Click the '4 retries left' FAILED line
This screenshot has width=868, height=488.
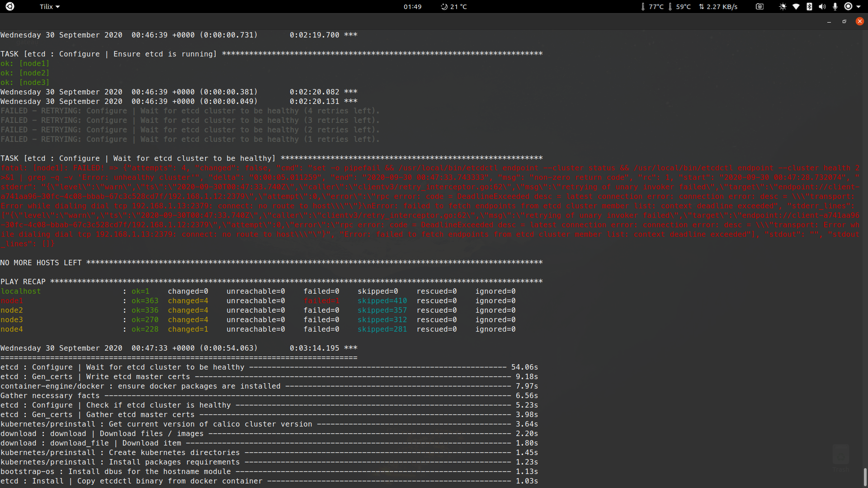(190, 111)
